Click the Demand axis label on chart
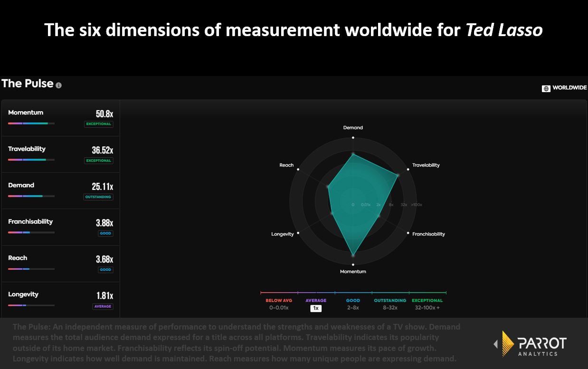588x369 pixels. pyautogui.click(x=353, y=127)
